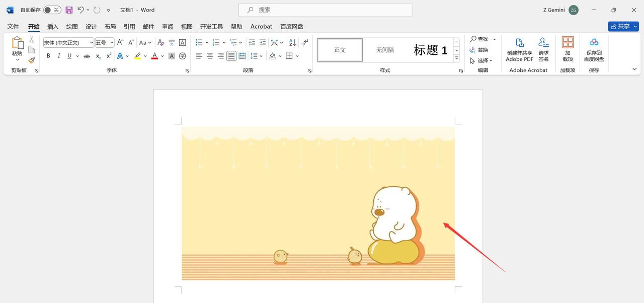This screenshot has height=303, width=644.
Task: Click the enclosed character (字) icon
Action: [x=183, y=56]
